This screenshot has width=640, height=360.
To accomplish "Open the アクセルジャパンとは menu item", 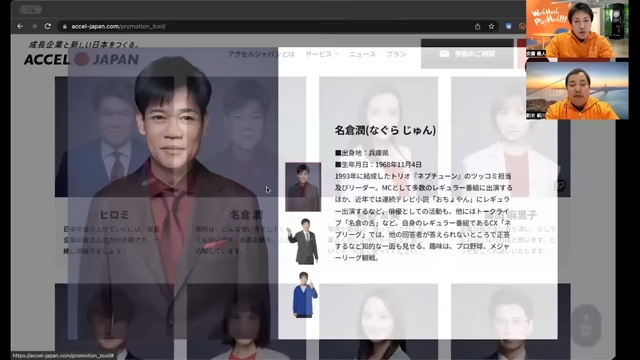I will point(261,54).
